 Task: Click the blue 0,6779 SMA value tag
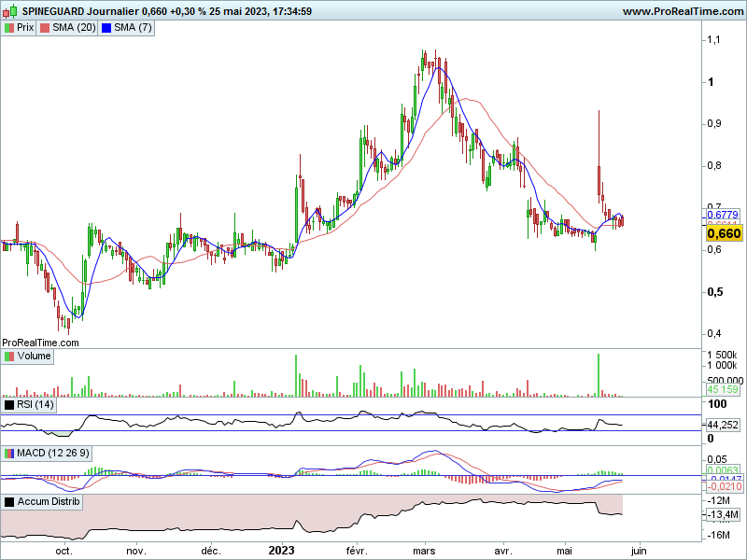(722, 215)
